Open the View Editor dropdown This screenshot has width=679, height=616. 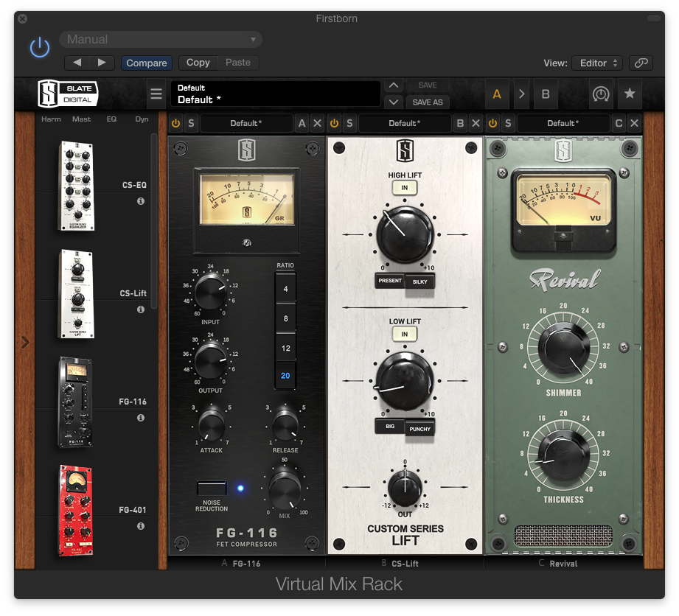point(596,63)
